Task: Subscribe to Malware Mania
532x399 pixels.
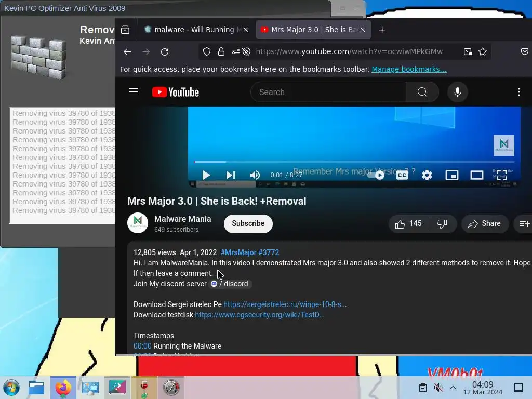Action: pyautogui.click(x=248, y=223)
